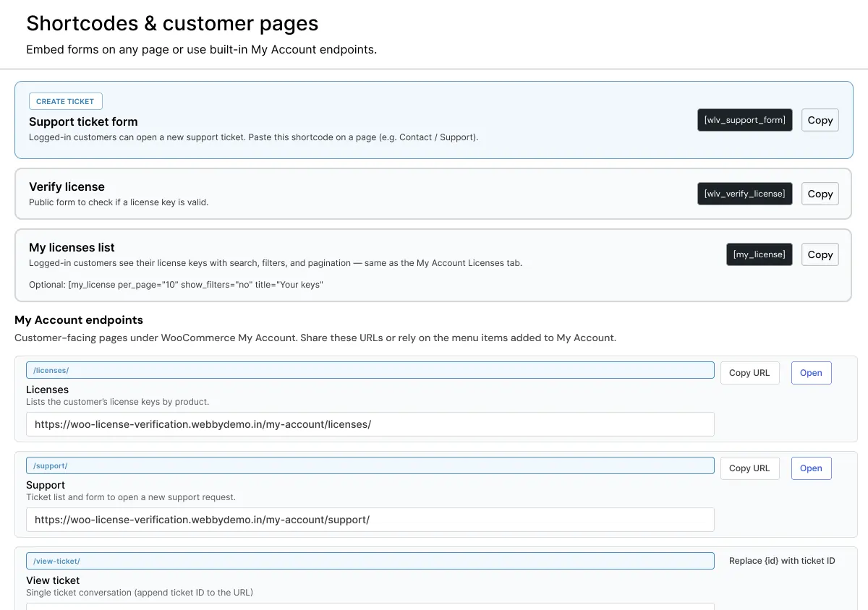Click the /support/ endpoint slug tag
868x610 pixels.
[x=370, y=465]
